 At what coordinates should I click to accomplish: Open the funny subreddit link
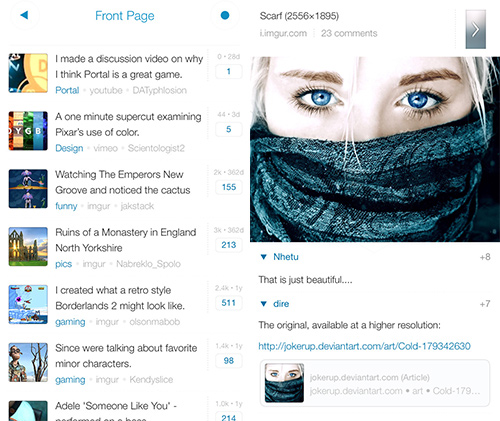[x=66, y=206]
